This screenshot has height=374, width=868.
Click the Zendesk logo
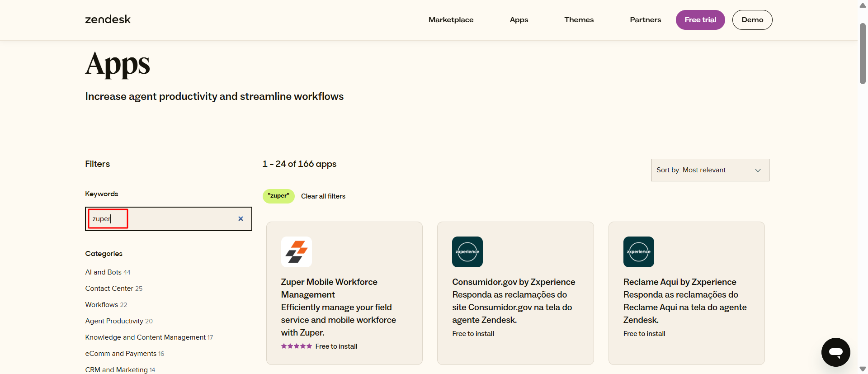click(108, 19)
